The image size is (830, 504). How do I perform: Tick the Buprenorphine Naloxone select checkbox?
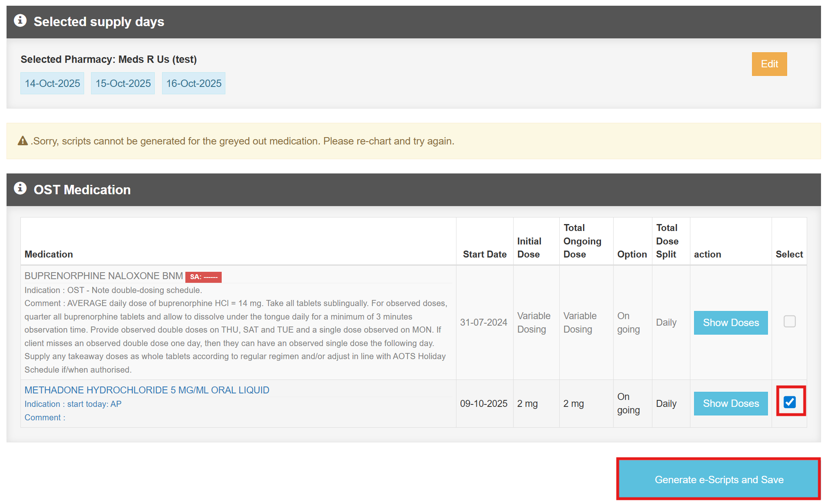click(789, 322)
